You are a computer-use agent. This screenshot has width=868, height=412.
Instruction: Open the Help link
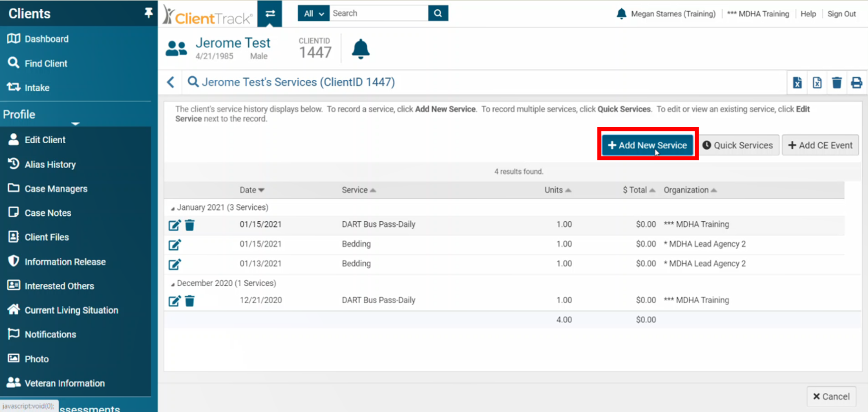tap(808, 14)
